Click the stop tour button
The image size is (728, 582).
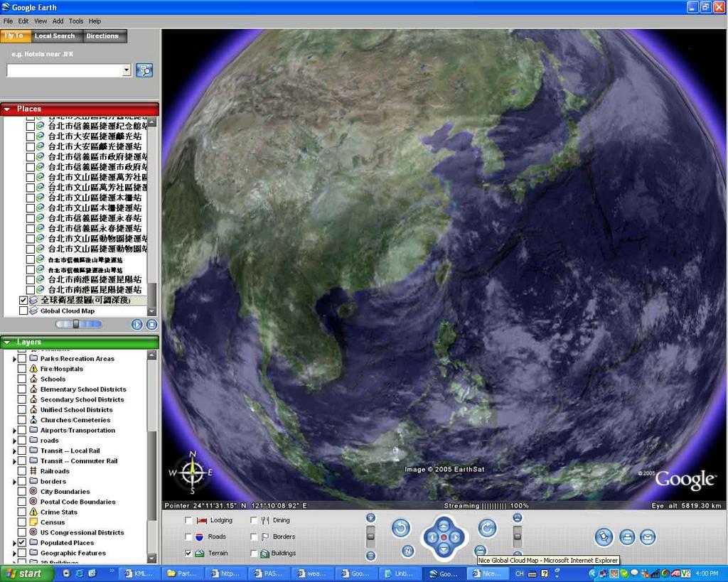152,325
